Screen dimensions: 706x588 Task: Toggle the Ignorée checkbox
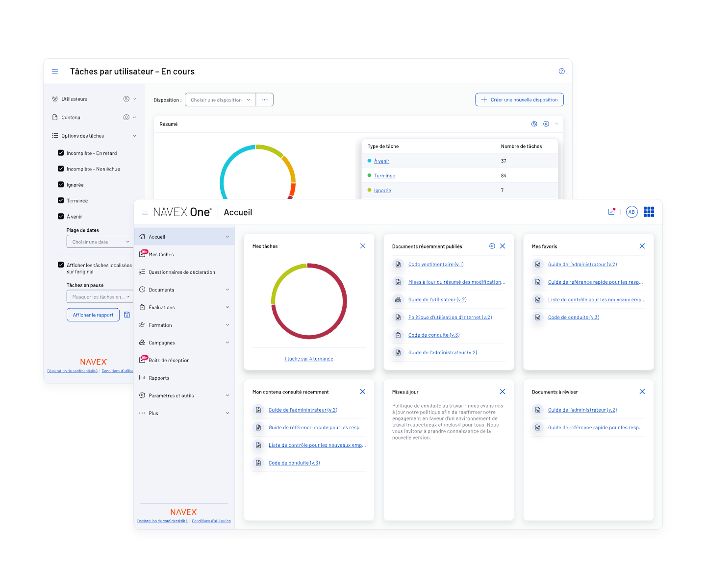(x=61, y=185)
